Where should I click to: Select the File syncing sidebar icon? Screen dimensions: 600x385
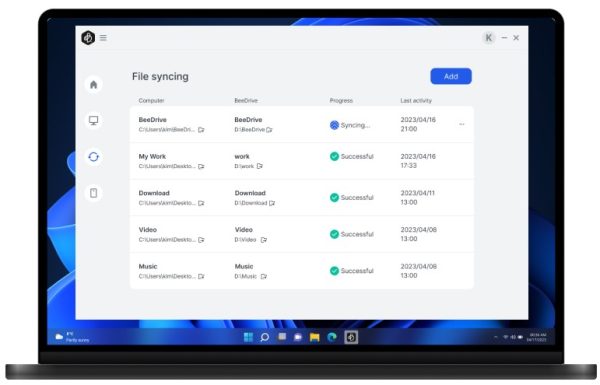point(93,157)
